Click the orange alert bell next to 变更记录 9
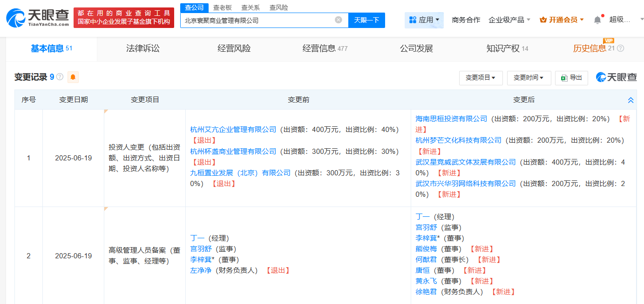This screenshot has width=644, height=304. coord(73,77)
